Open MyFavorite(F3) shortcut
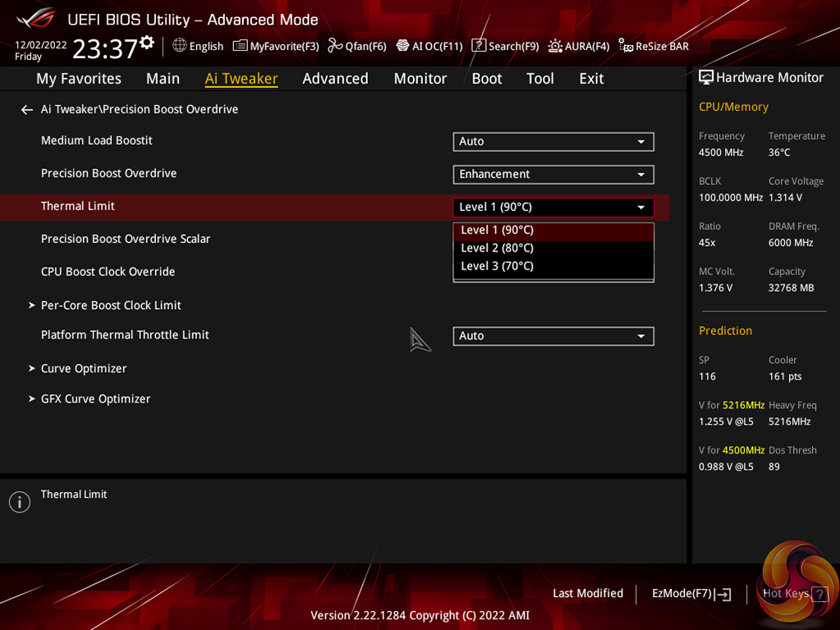840x630 pixels. [x=276, y=46]
